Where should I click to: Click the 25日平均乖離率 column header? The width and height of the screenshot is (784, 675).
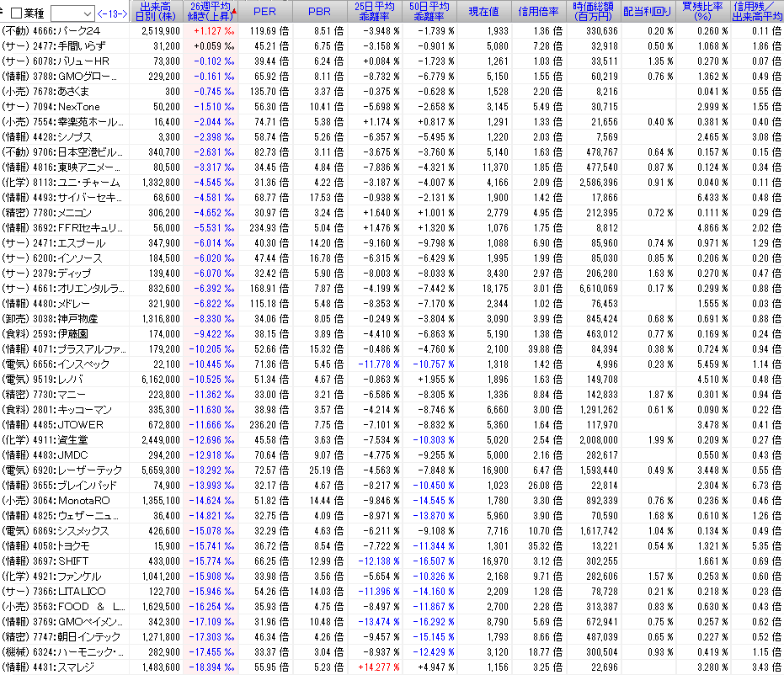(375, 11)
